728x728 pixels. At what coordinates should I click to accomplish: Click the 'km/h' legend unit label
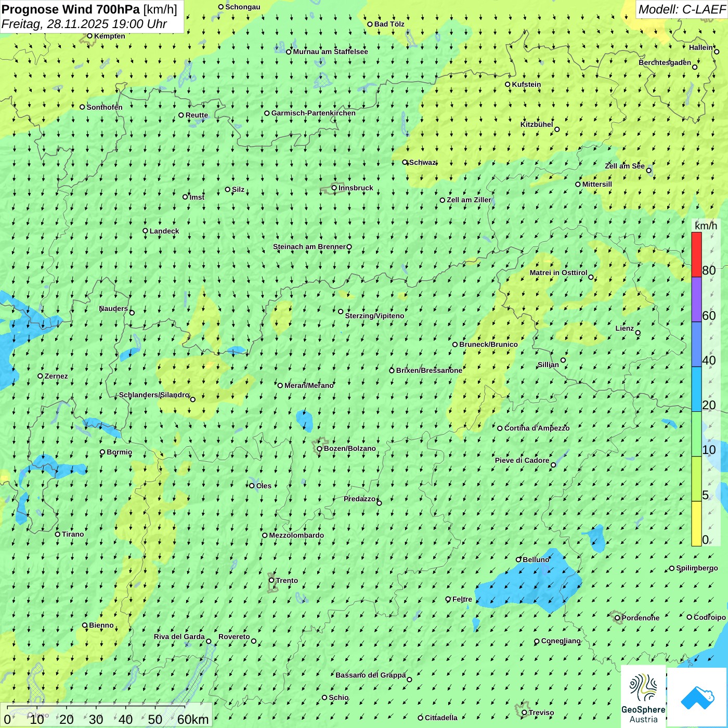(x=706, y=226)
